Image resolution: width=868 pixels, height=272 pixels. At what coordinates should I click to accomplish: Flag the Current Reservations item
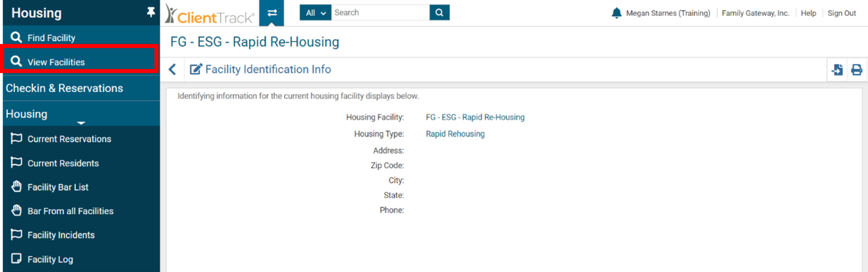pyautogui.click(x=16, y=138)
